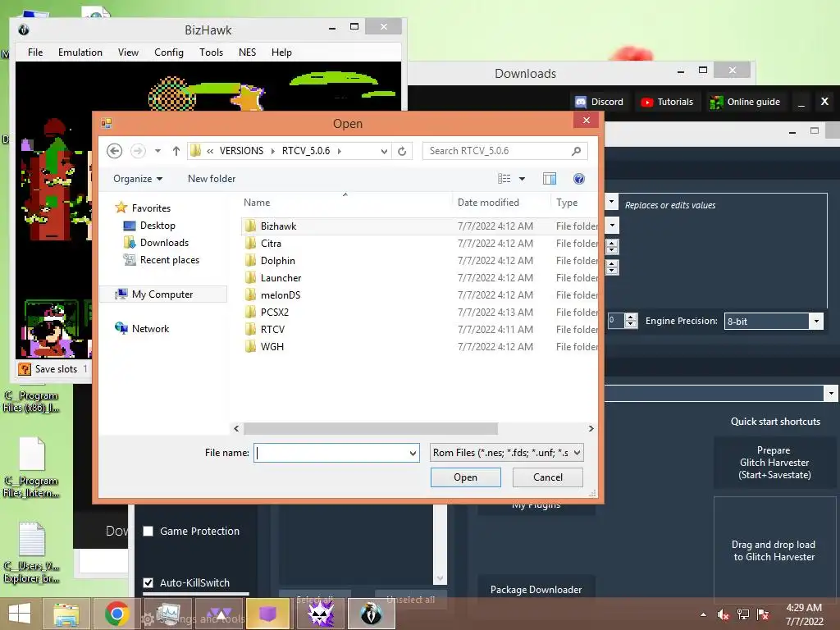Select the melonDS folder icon
The image size is (840, 630).
pos(250,294)
